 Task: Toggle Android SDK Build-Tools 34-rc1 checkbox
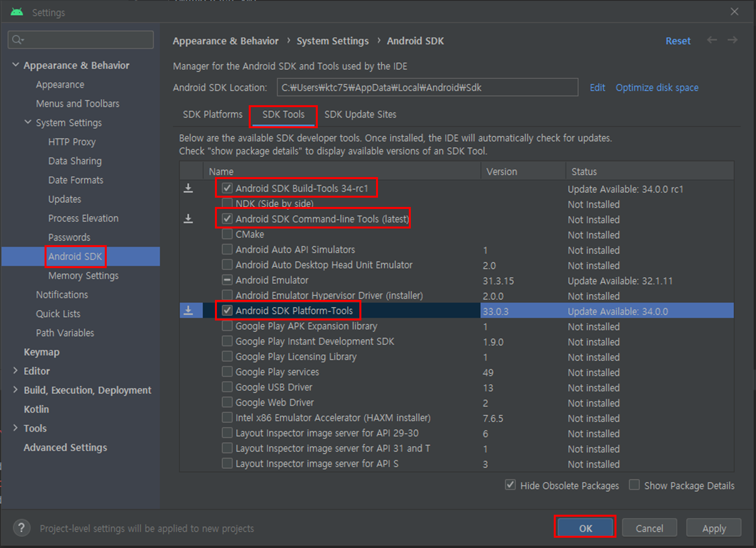click(227, 188)
